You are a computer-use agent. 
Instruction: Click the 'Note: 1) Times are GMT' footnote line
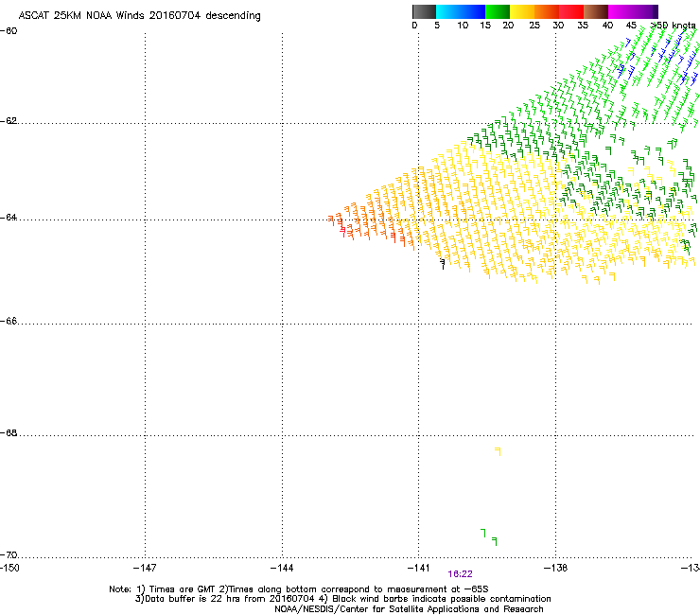pos(299,589)
